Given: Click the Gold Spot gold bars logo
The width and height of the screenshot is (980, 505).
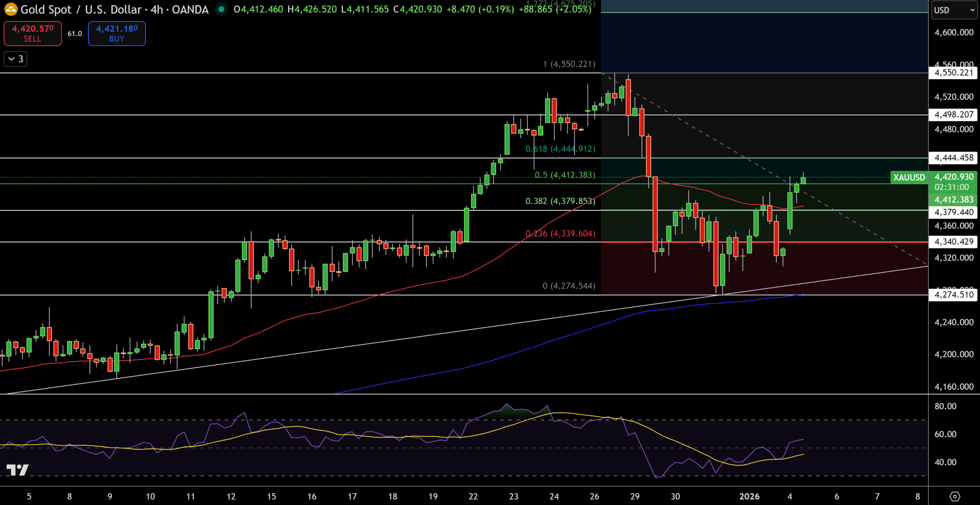Looking at the screenshot, I should (x=11, y=10).
